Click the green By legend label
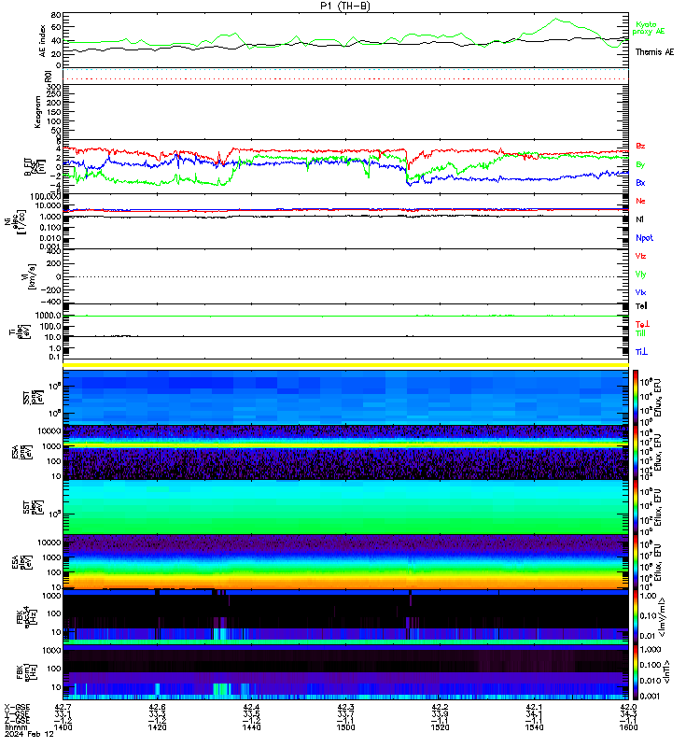This screenshot has width=700, height=747. (x=640, y=164)
